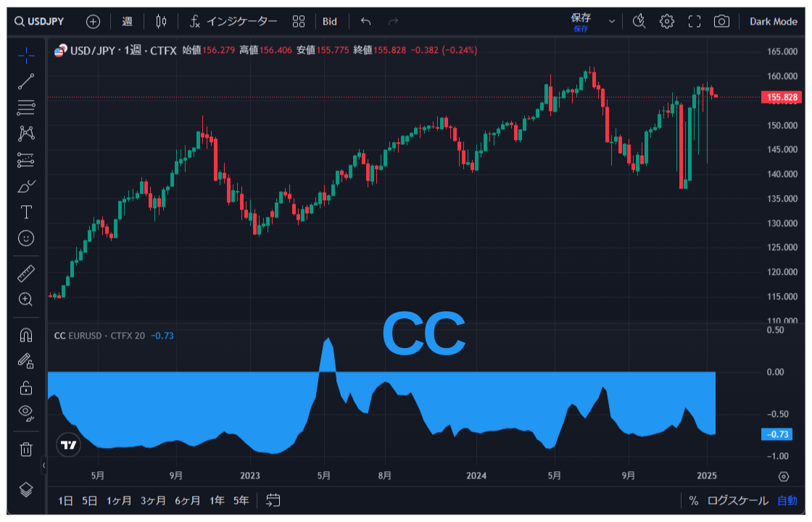This screenshot has width=812, height=522.
Task: Open the 週 timeframe selector
Action: [128, 21]
